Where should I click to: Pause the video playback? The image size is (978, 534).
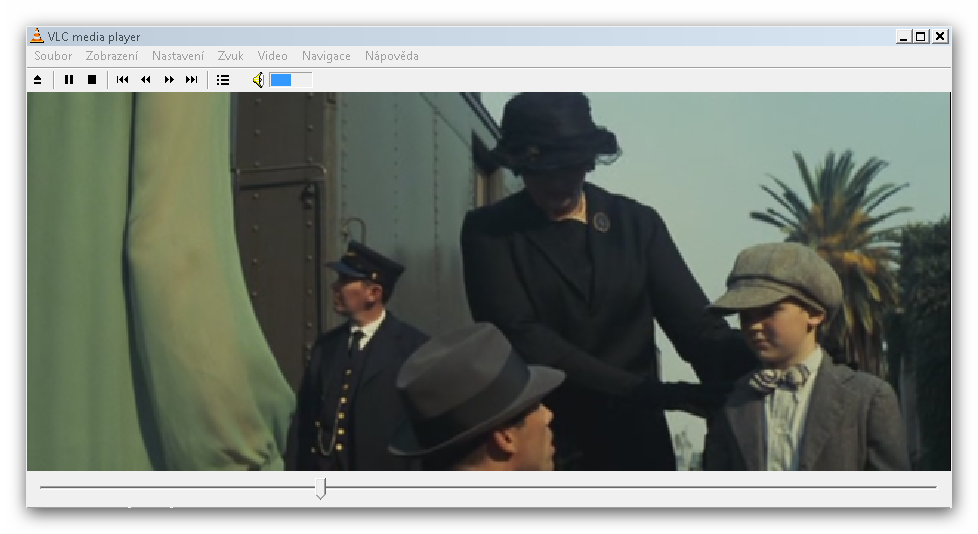pos(69,80)
